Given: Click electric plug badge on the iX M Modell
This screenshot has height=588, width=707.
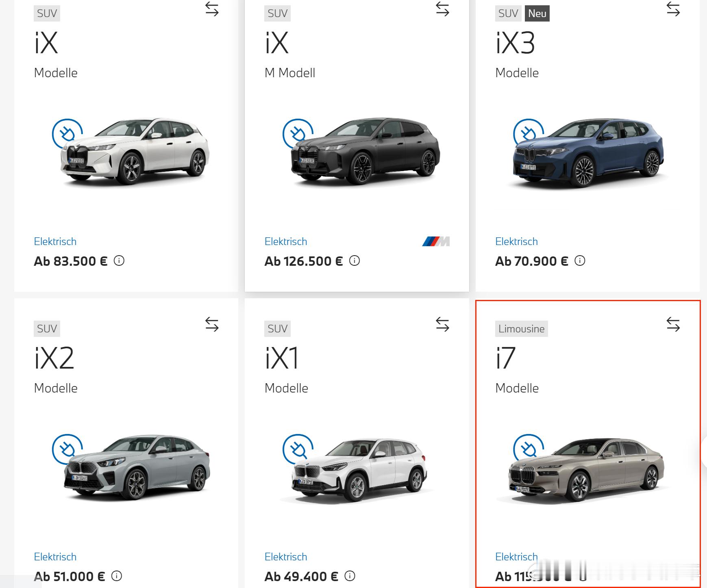Looking at the screenshot, I should click(298, 133).
